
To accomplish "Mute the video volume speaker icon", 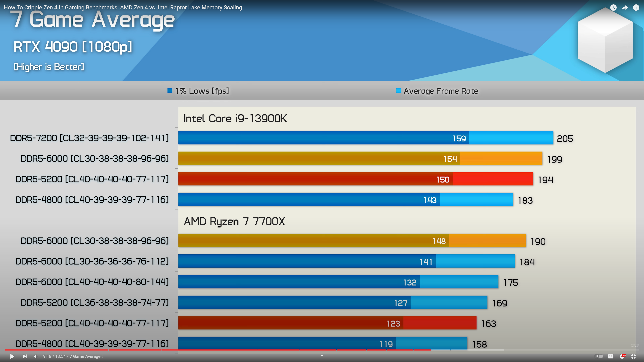I will click(x=36, y=356).
